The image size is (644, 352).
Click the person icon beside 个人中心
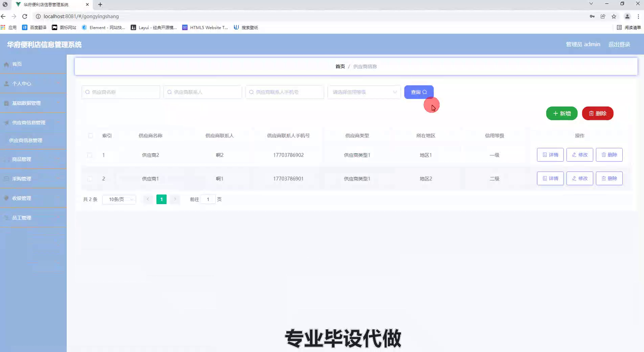pyautogui.click(x=6, y=84)
